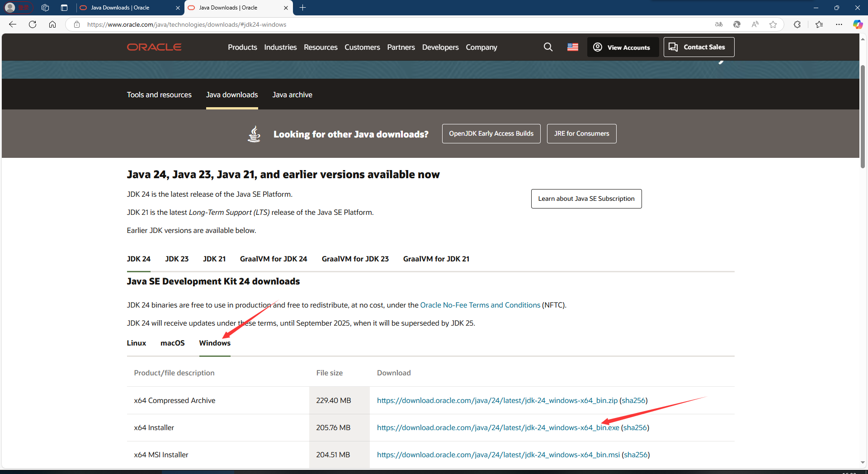
Task: Open the browser extensions icon
Action: point(797,24)
